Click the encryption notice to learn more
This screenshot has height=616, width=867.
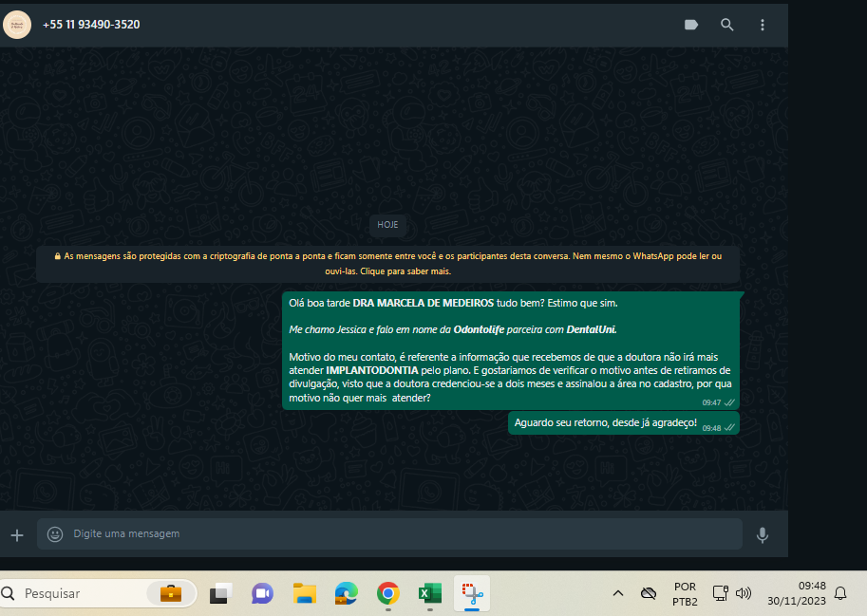tap(387, 264)
